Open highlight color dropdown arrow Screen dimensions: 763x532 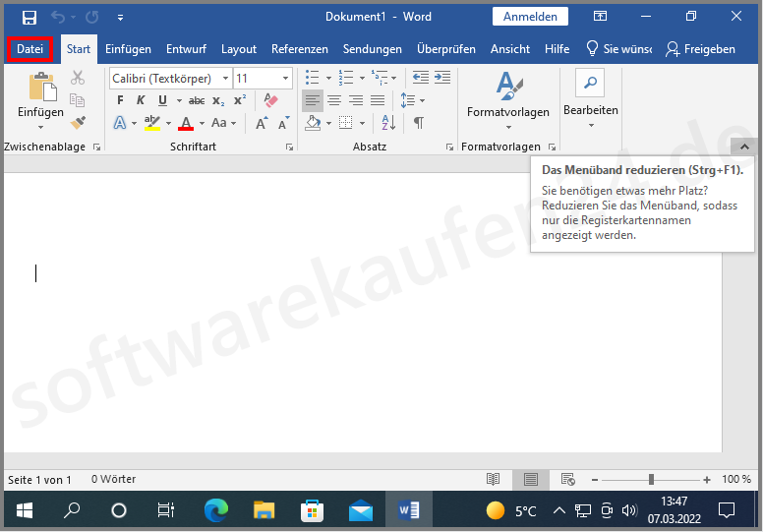tap(168, 123)
